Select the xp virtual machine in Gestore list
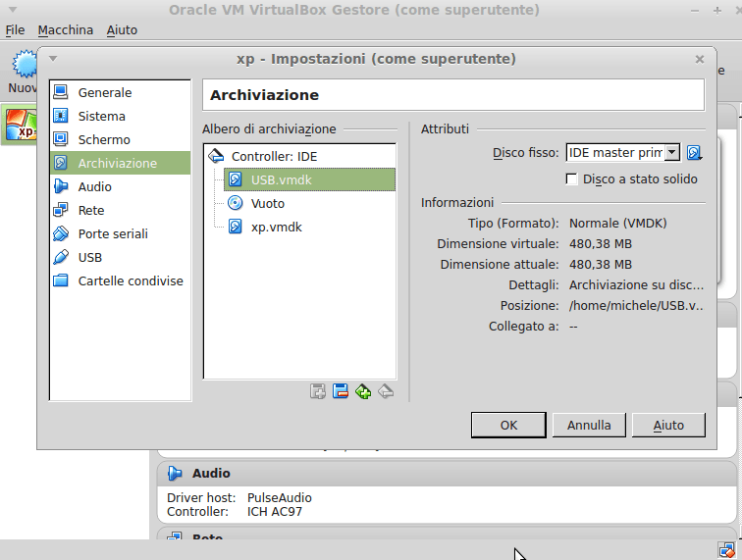 (x=20, y=125)
